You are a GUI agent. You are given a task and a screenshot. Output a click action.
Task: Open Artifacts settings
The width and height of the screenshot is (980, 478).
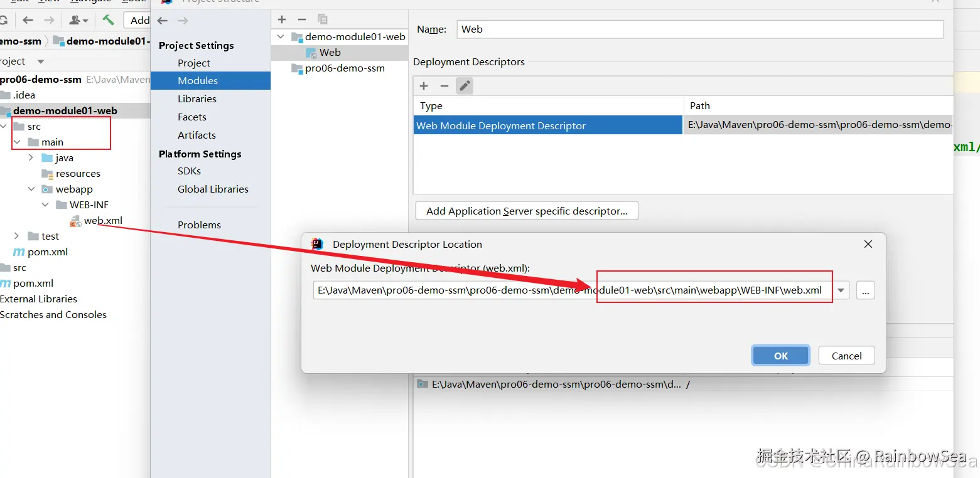197,135
